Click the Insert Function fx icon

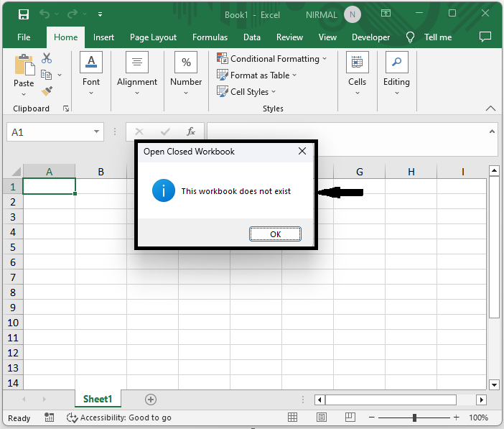click(191, 132)
